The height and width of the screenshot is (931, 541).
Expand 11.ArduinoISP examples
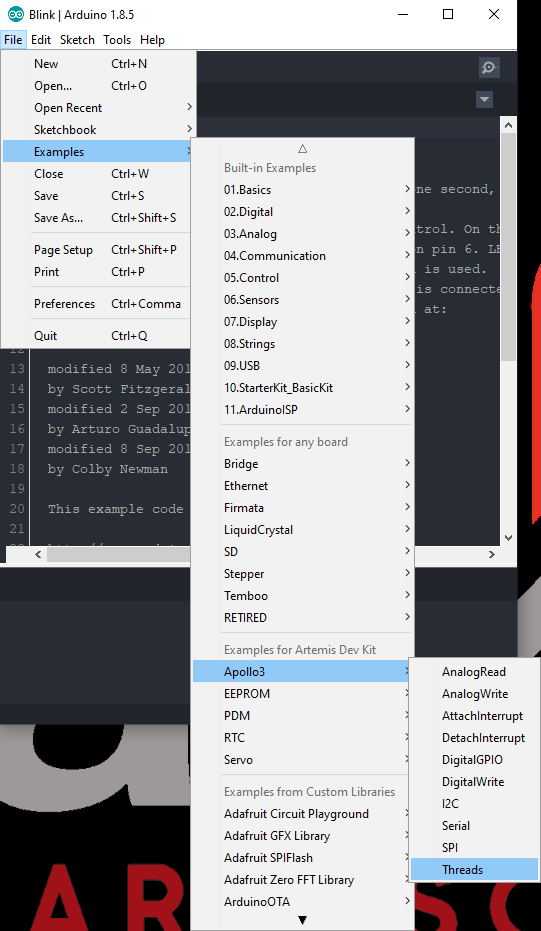click(302, 410)
